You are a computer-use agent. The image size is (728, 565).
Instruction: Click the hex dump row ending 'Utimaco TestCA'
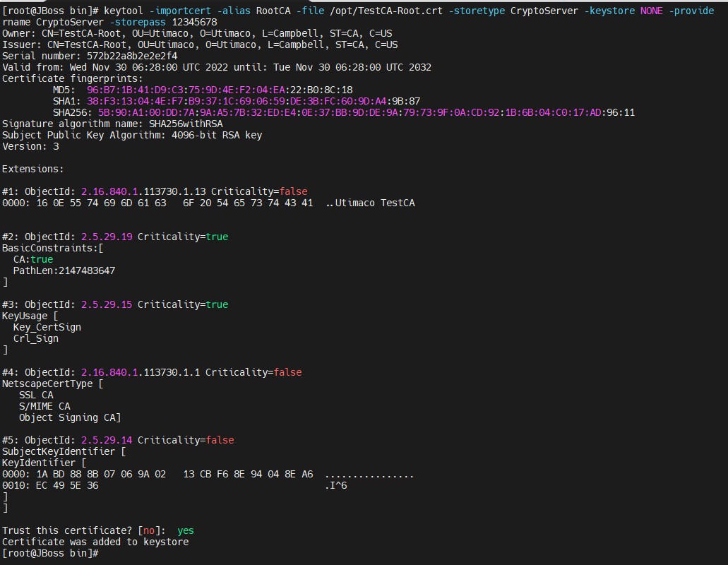pos(208,203)
